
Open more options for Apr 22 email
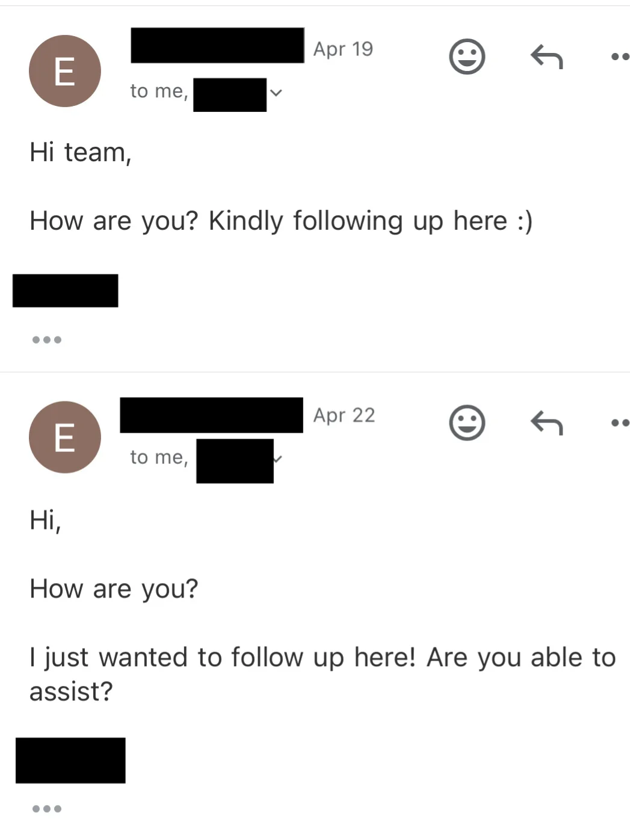click(x=620, y=423)
